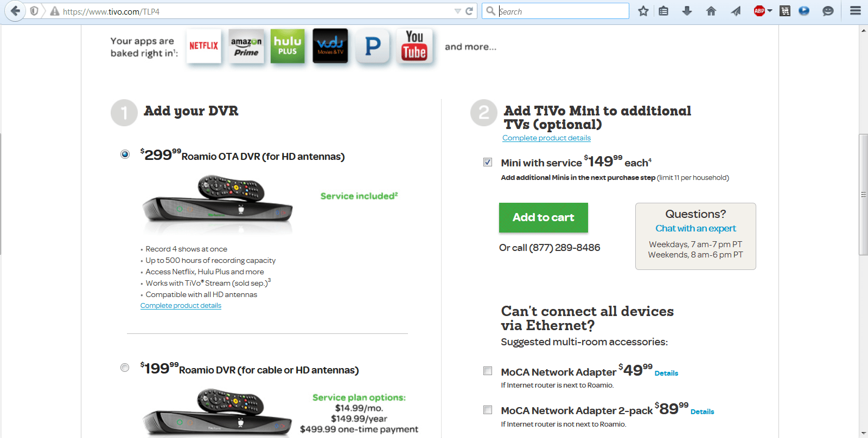868x438 pixels.
Task: Click the YouTube app tile
Action: [x=414, y=46]
